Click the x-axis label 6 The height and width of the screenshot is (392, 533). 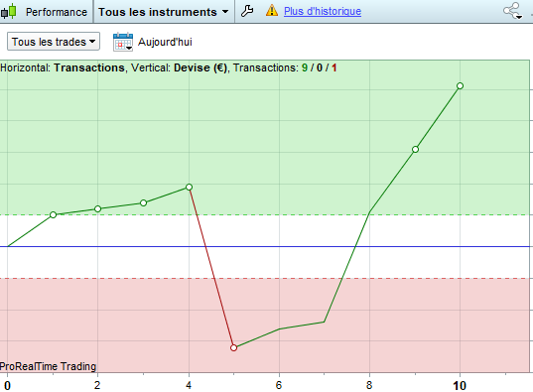click(279, 385)
